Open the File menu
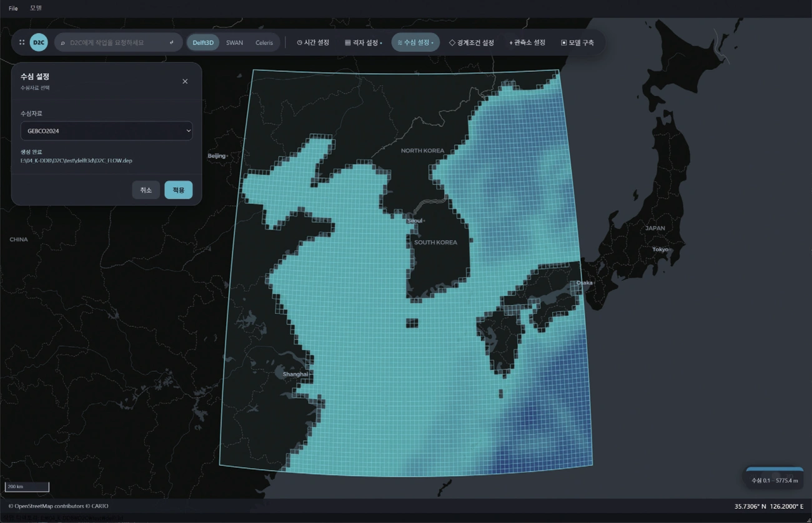 pyautogui.click(x=13, y=8)
